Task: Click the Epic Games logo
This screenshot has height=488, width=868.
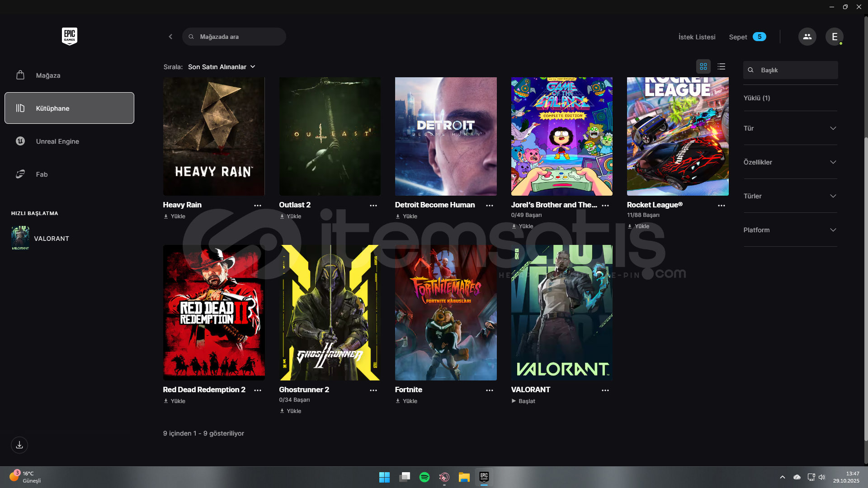Action: pos(69,36)
